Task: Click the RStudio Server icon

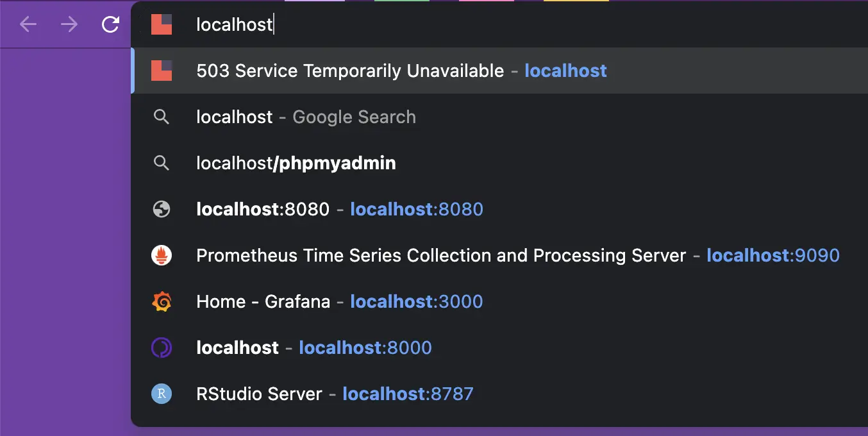Action: pos(162,394)
